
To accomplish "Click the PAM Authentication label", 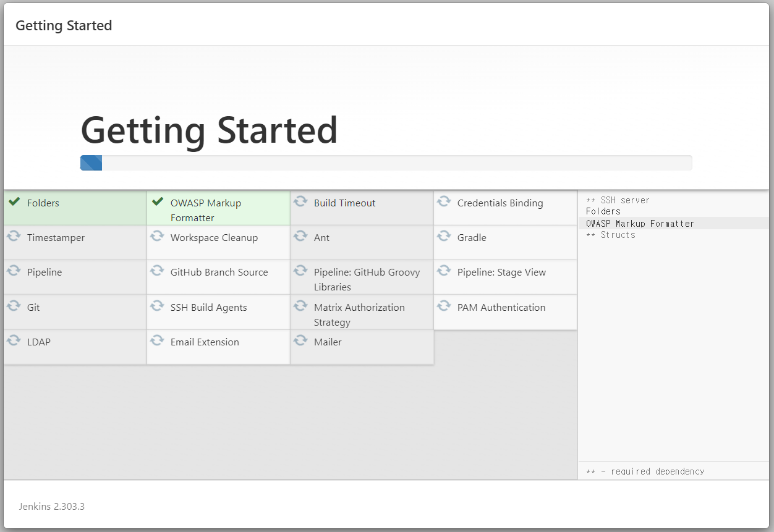I will [501, 307].
